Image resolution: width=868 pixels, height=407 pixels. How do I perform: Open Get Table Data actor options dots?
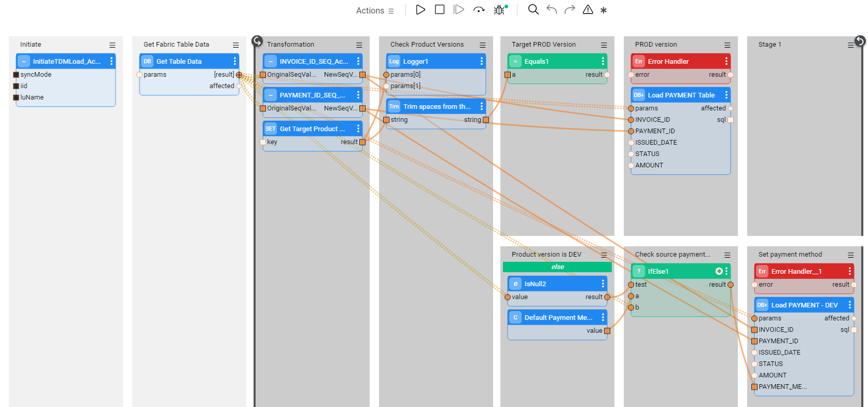coord(235,61)
